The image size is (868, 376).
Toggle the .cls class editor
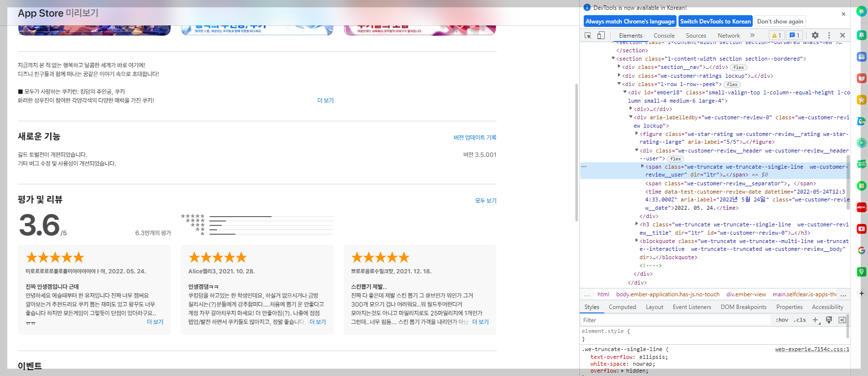(x=800, y=320)
